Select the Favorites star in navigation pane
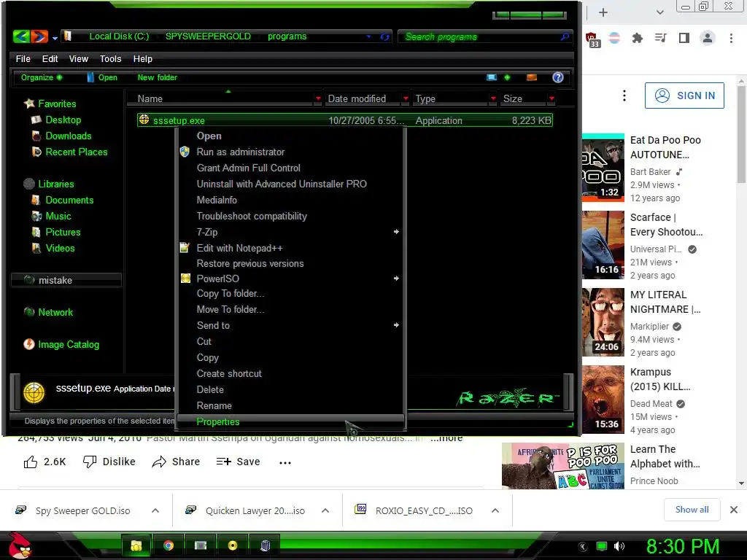 point(29,104)
